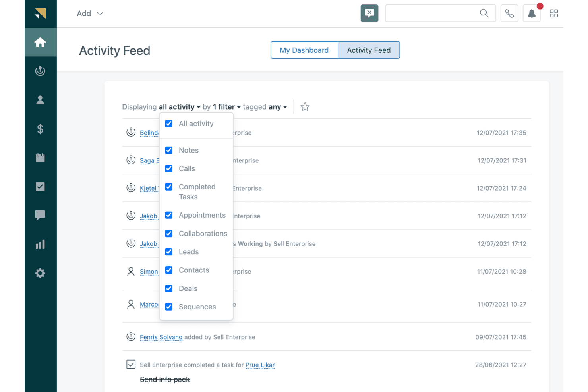The image size is (588, 392).
Task: Open the products grid icon
Action: coord(554,14)
